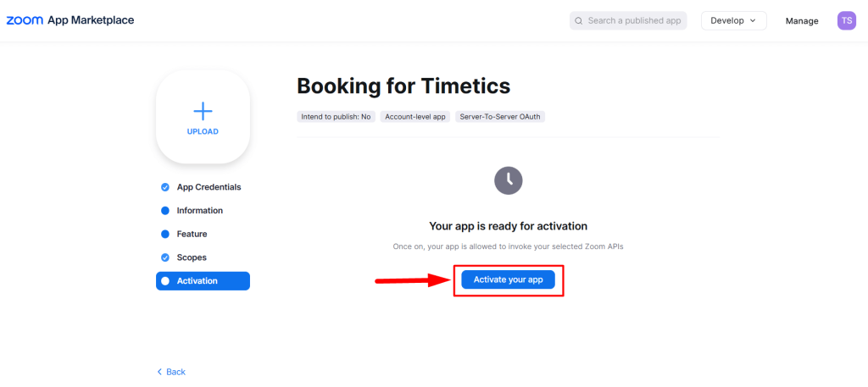Click the Scopes checkmark icon

pyautogui.click(x=165, y=257)
